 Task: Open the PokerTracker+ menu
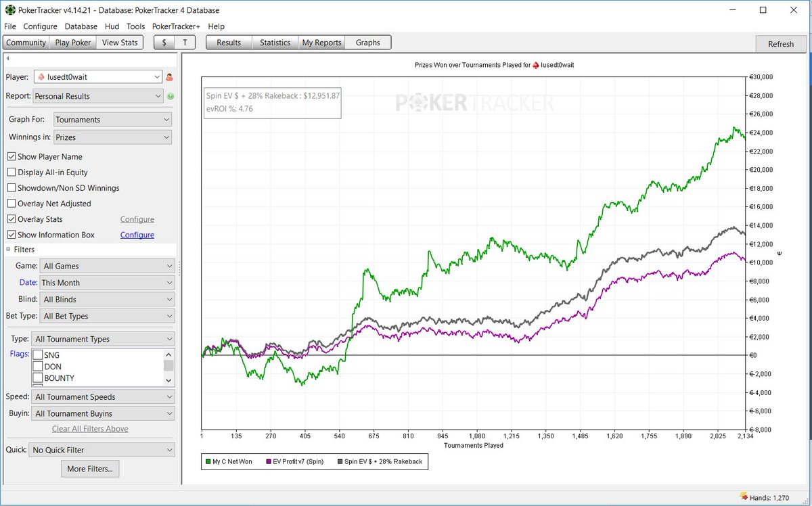coord(177,26)
